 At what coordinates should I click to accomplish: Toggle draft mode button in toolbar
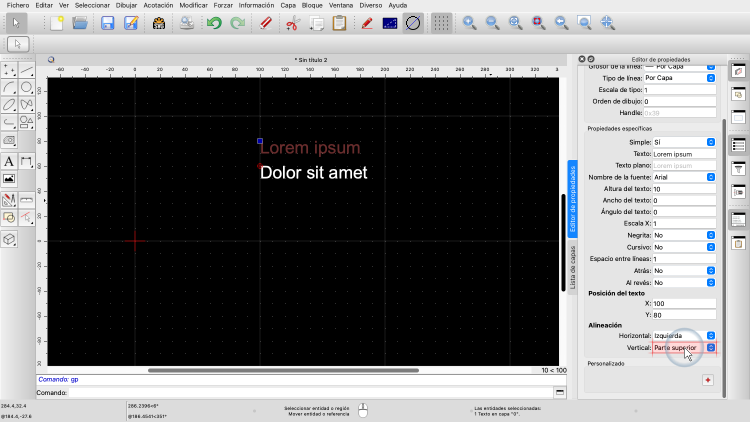pos(412,22)
